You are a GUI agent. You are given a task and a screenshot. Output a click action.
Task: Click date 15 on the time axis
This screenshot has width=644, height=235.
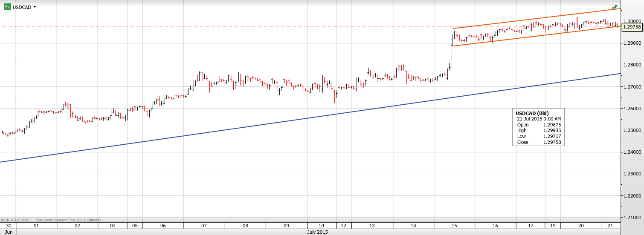click(454, 226)
